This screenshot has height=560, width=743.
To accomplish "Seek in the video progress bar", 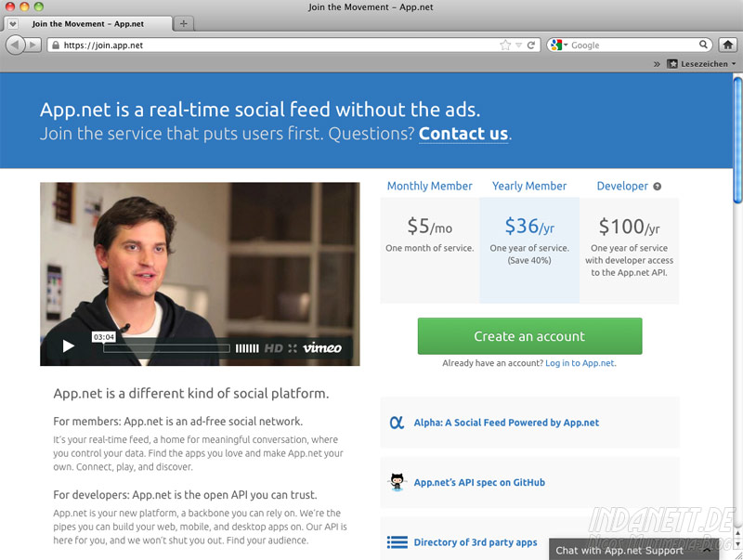I will coord(167,348).
